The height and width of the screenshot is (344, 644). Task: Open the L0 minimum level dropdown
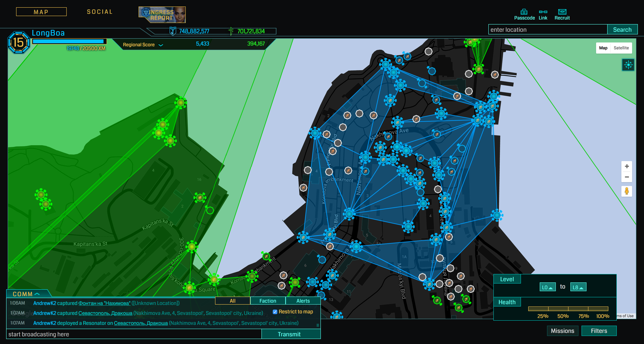tap(548, 287)
